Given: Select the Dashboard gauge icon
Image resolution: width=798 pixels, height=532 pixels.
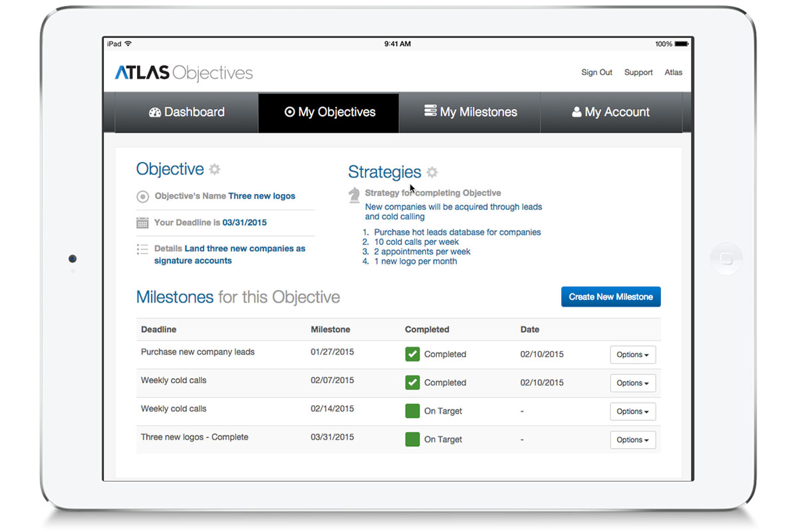Looking at the screenshot, I should 155,112.
